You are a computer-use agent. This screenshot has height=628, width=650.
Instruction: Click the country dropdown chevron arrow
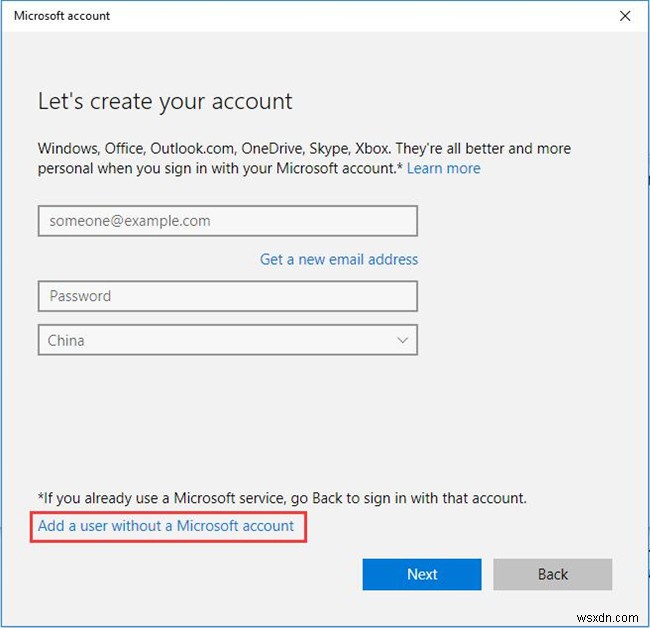[403, 340]
